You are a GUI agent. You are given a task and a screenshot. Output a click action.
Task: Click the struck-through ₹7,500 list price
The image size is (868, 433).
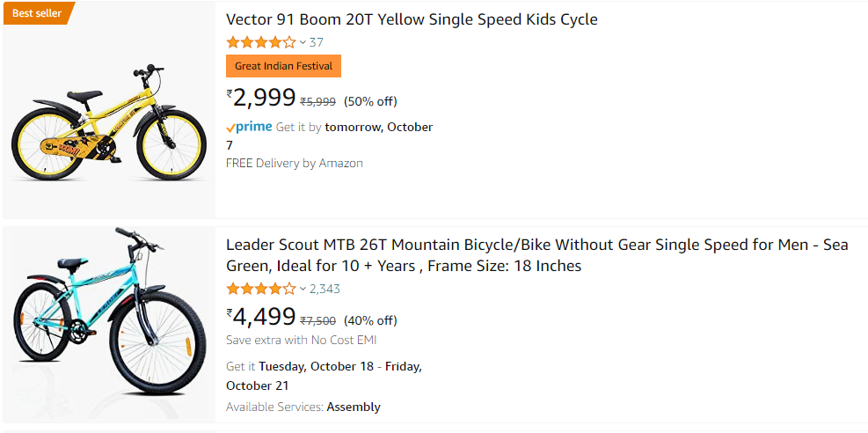317,320
